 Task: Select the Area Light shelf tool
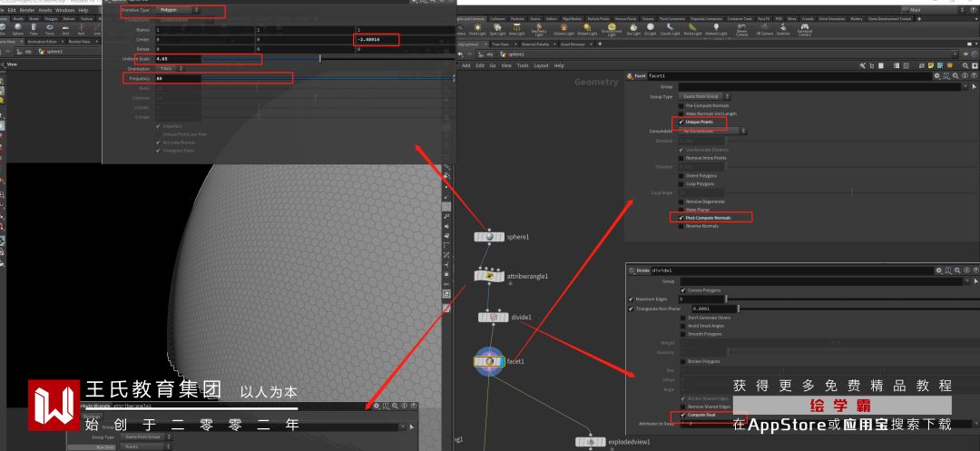pos(517,29)
